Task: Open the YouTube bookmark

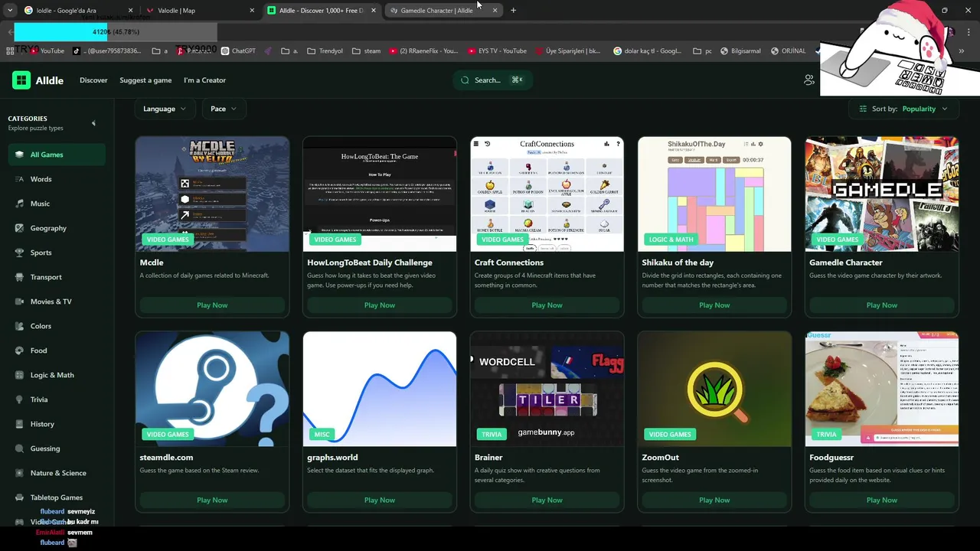Action: click(x=47, y=51)
